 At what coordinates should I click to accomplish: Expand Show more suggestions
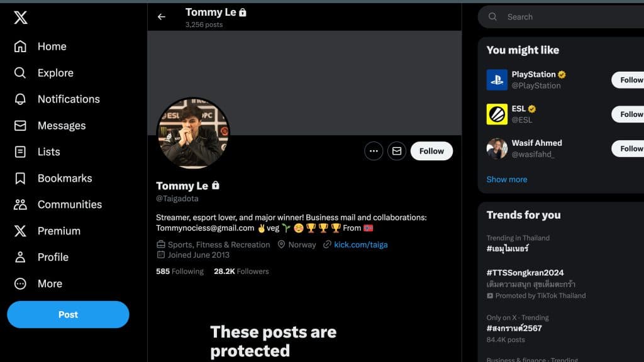point(507,179)
